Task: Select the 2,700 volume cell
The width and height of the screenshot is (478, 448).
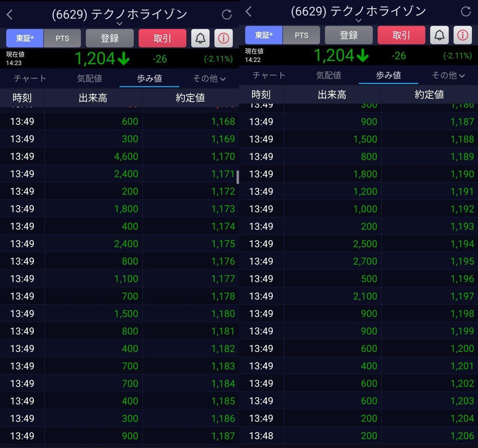Action: point(332,262)
